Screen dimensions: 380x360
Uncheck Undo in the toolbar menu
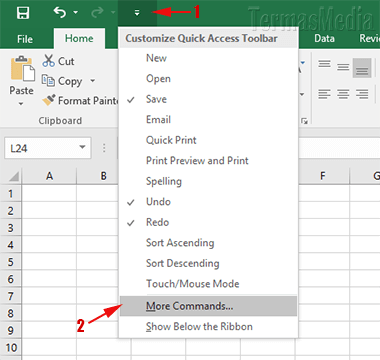(x=208, y=202)
